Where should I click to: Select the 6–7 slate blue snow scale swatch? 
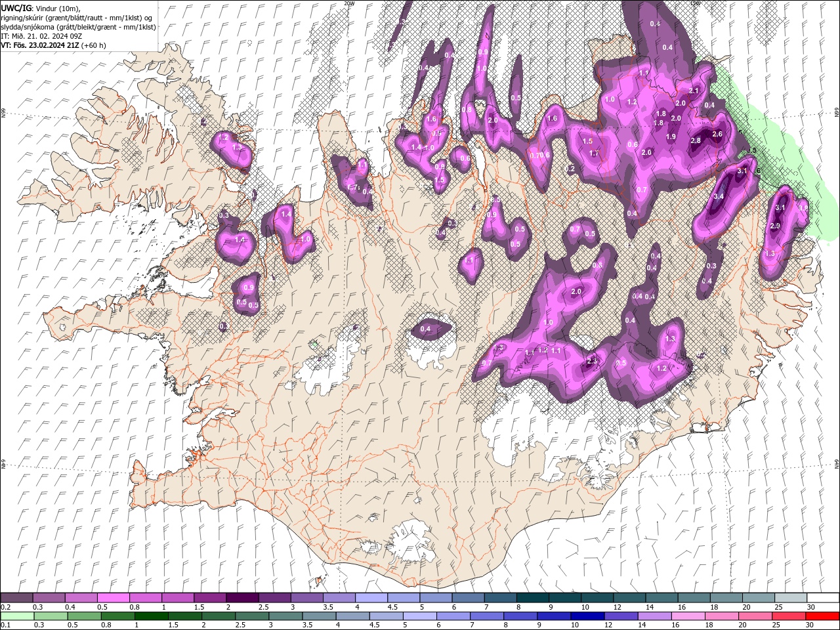468,598
